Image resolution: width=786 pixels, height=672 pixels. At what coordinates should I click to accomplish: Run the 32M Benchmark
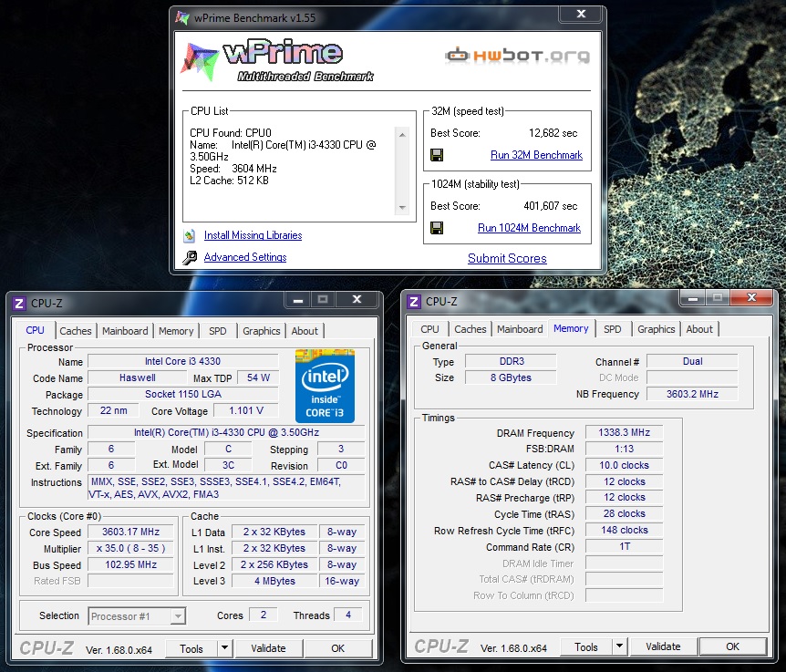coord(536,155)
